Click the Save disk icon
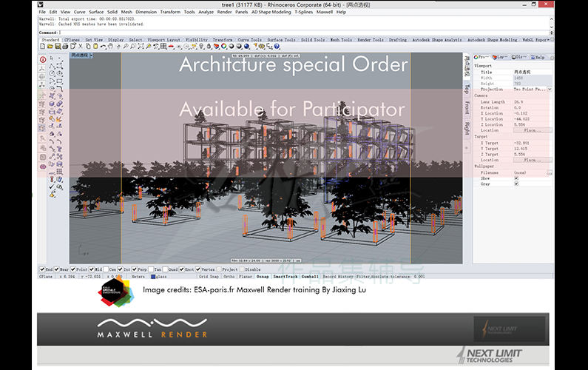The image size is (588, 370). 58,46
